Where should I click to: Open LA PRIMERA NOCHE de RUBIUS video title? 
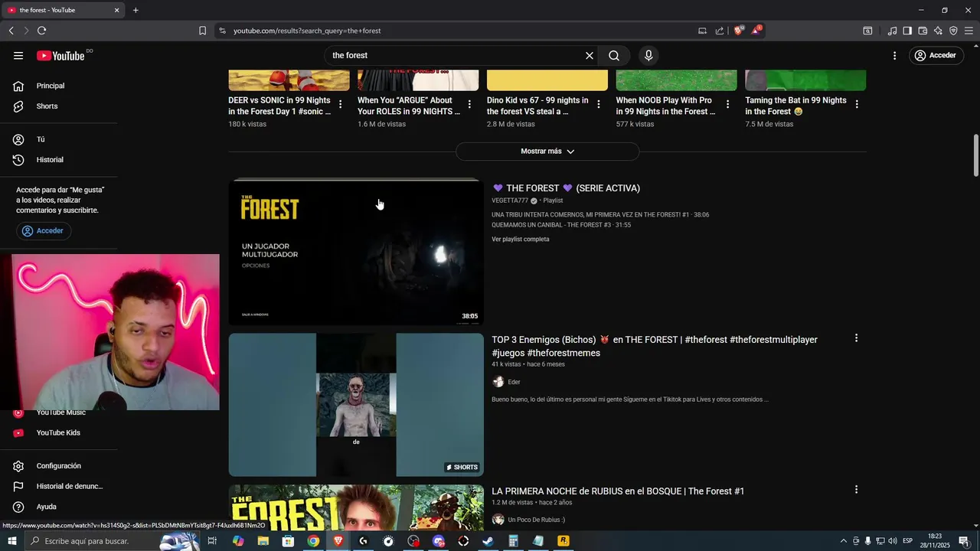coord(618,491)
